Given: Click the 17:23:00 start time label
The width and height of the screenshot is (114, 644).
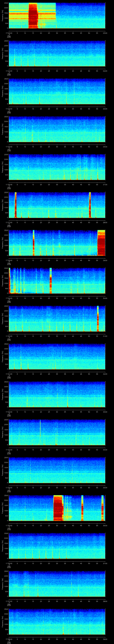Looking at the screenshot, I should point(9,71).
